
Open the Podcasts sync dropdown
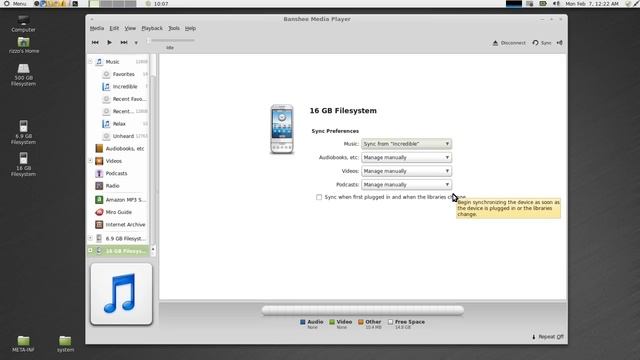(406, 184)
